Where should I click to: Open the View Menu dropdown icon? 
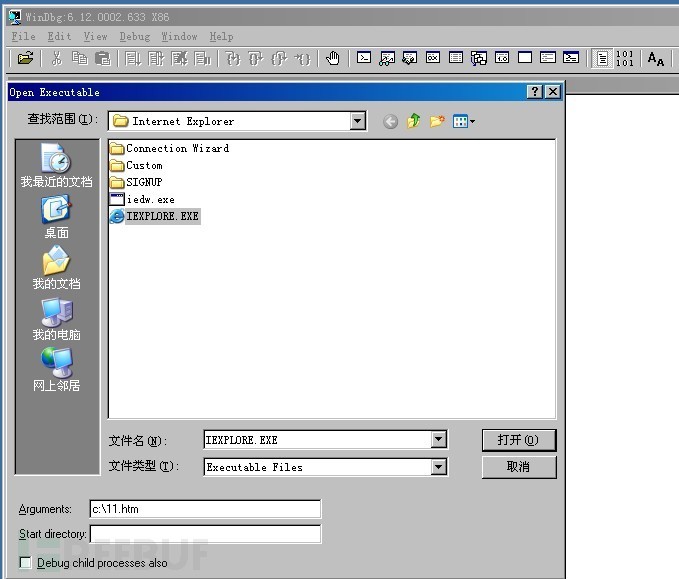(x=463, y=122)
